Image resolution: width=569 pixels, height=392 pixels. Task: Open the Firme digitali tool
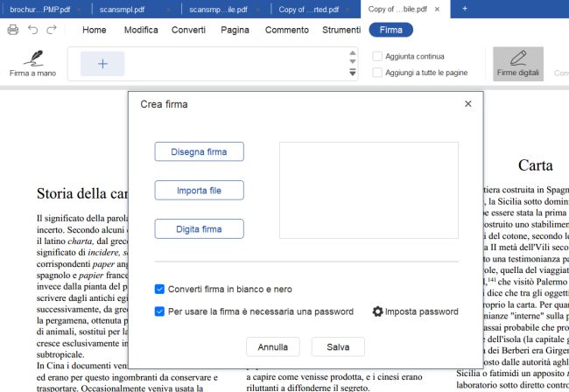(518, 64)
